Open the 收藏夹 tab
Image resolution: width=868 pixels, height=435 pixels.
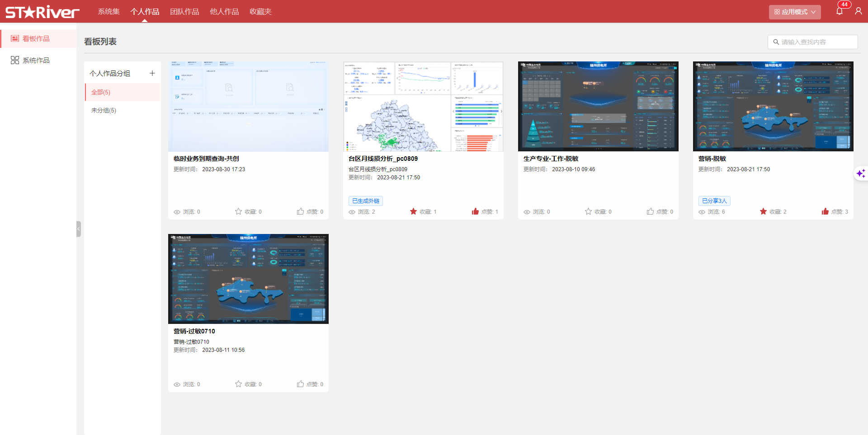coord(260,12)
